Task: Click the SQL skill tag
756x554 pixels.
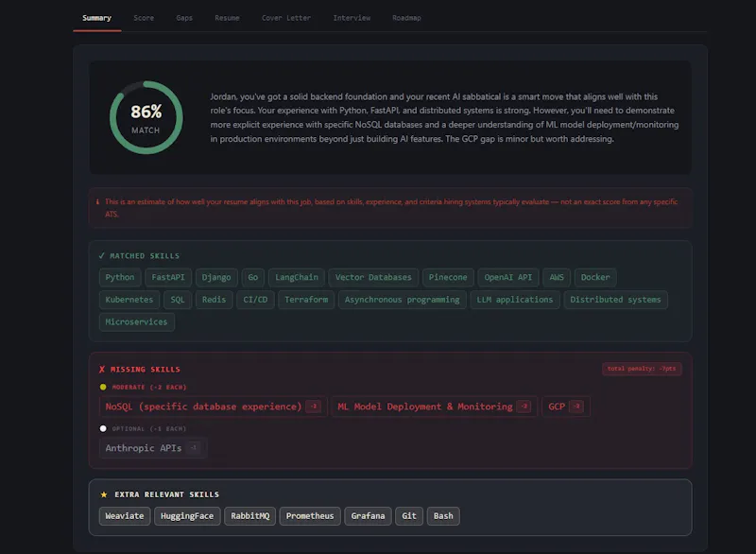Action: (178, 300)
